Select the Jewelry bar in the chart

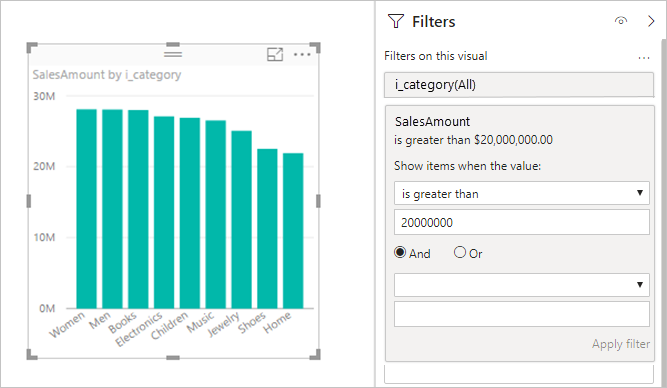point(242,220)
